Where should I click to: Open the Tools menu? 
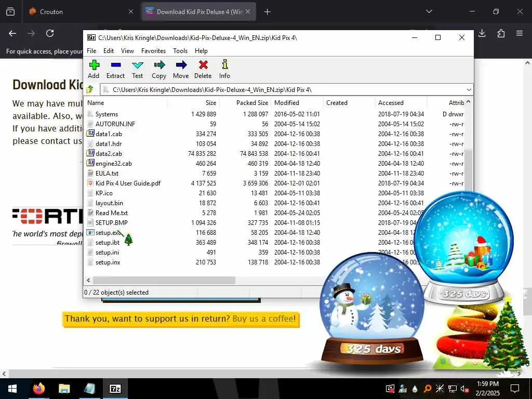(x=180, y=50)
